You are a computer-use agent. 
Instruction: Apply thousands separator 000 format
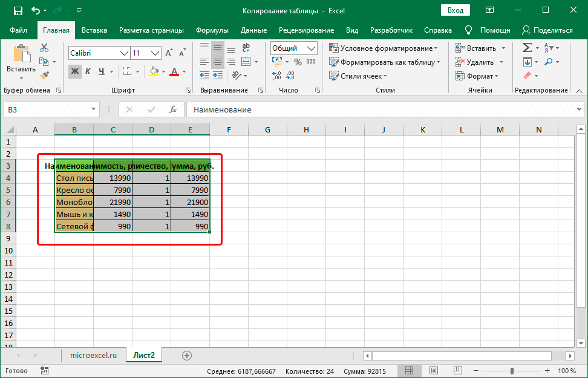(311, 62)
